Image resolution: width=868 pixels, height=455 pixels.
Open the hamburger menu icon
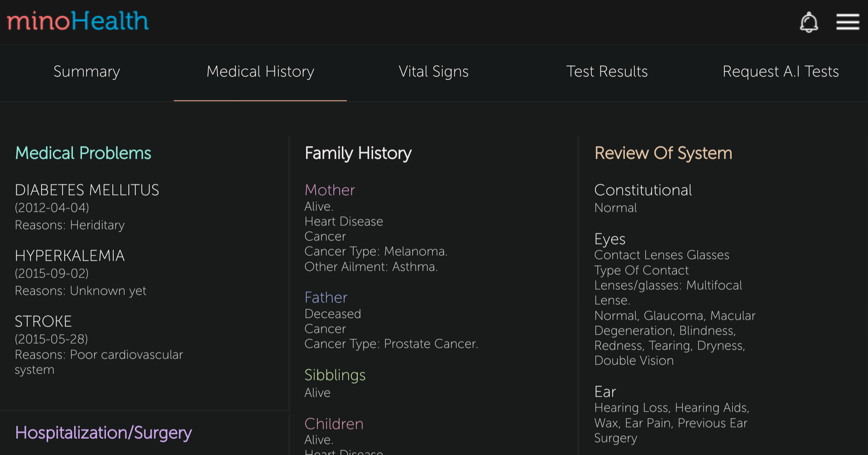coord(848,22)
